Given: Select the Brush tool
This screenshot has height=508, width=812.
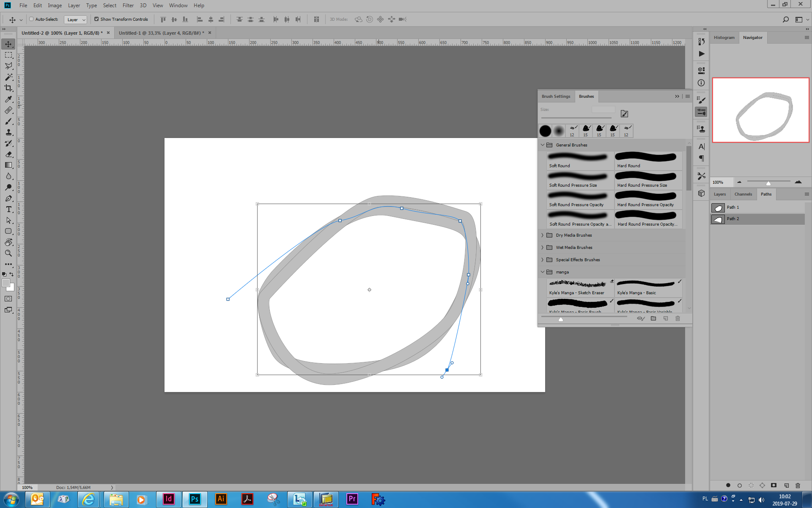Looking at the screenshot, I should click(8, 121).
